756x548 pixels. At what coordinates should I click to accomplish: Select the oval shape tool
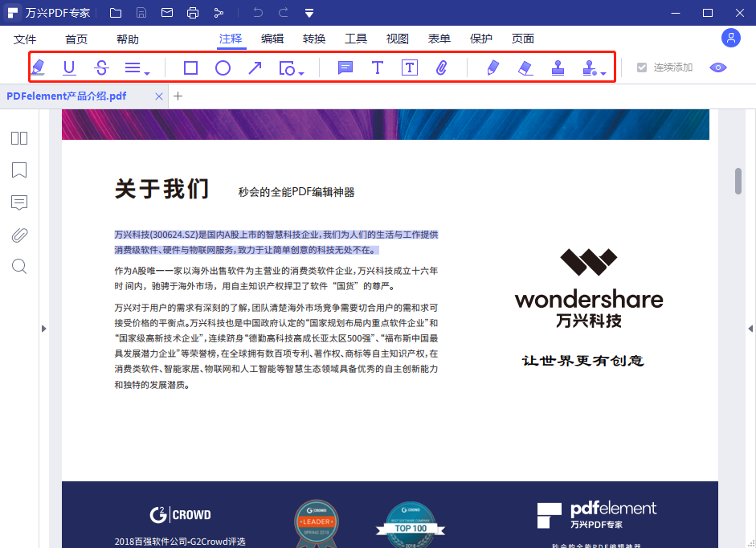[x=223, y=68]
